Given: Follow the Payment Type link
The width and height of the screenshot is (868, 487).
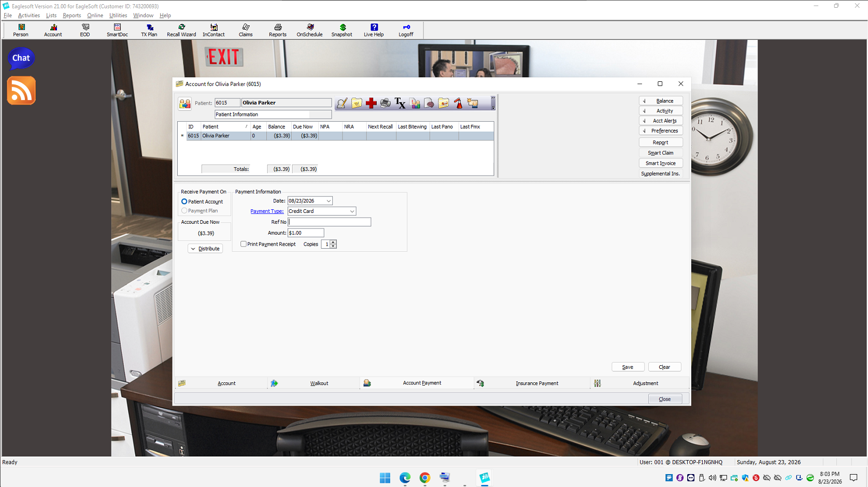Looking at the screenshot, I should 267,211.
